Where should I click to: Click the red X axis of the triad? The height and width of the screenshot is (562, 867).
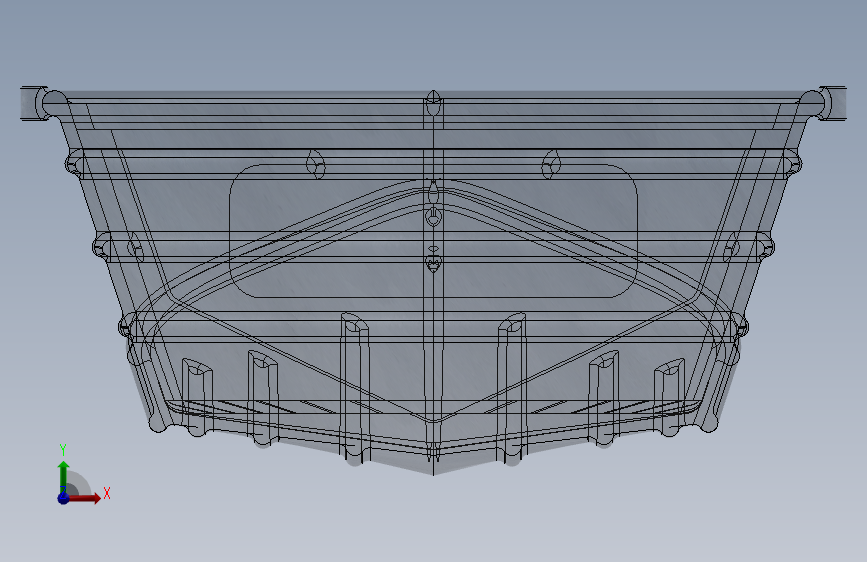tap(84, 498)
